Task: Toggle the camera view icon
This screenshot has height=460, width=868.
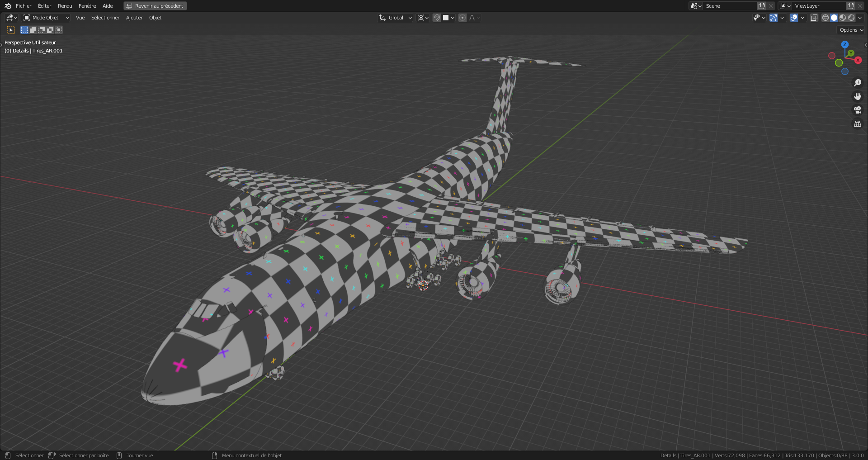Action: click(857, 110)
